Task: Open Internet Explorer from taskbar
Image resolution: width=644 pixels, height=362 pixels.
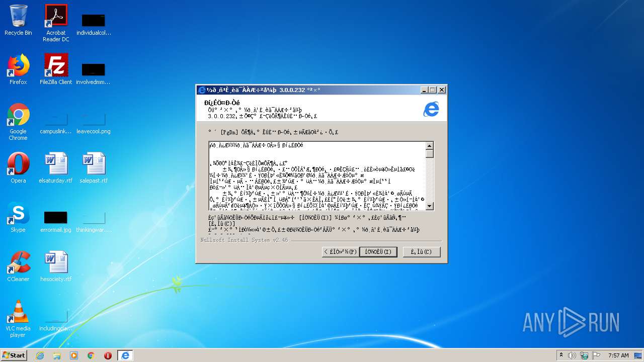Action: click(40, 355)
